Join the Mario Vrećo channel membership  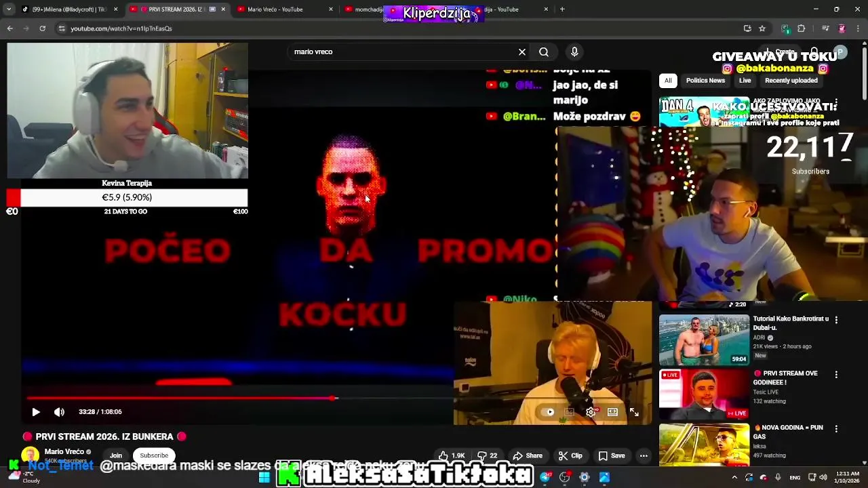(x=116, y=455)
